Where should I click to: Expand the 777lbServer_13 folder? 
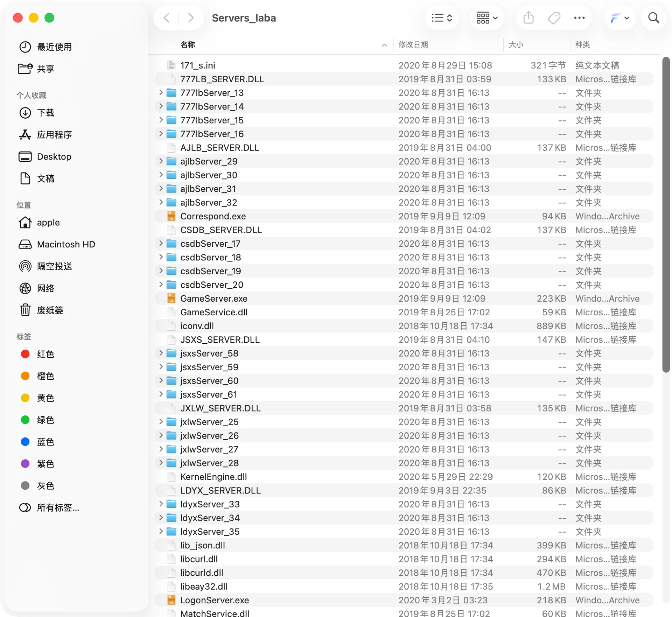click(x=161, y=93)
